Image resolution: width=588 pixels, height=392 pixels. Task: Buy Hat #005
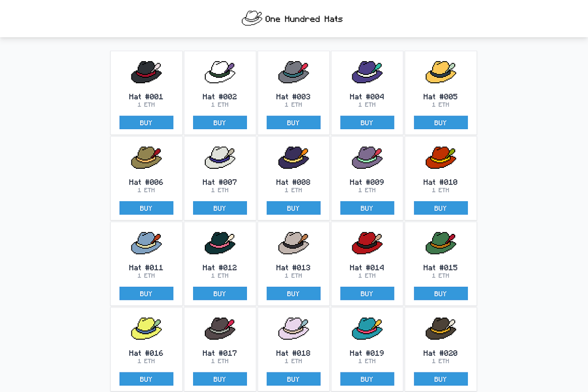(440, 122)
